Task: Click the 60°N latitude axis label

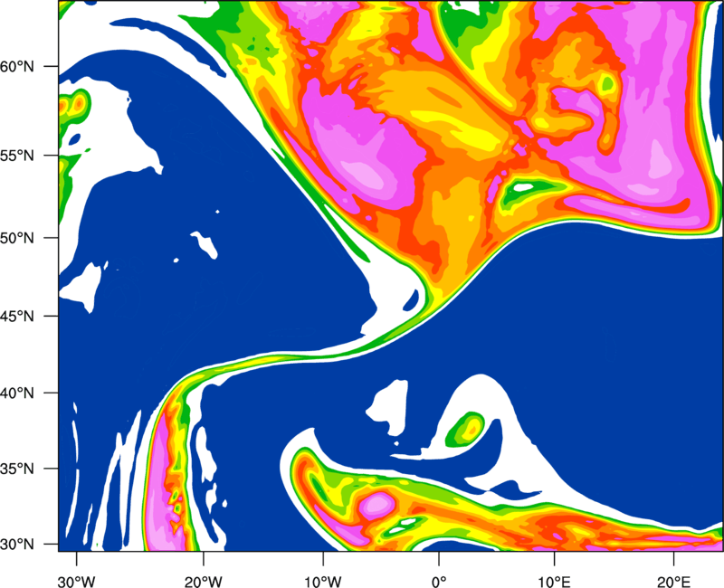Action: pos(17,67)
